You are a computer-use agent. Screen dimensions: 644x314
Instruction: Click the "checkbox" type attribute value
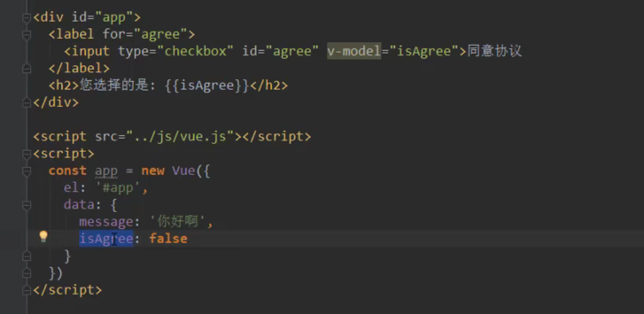click(195, 51)
